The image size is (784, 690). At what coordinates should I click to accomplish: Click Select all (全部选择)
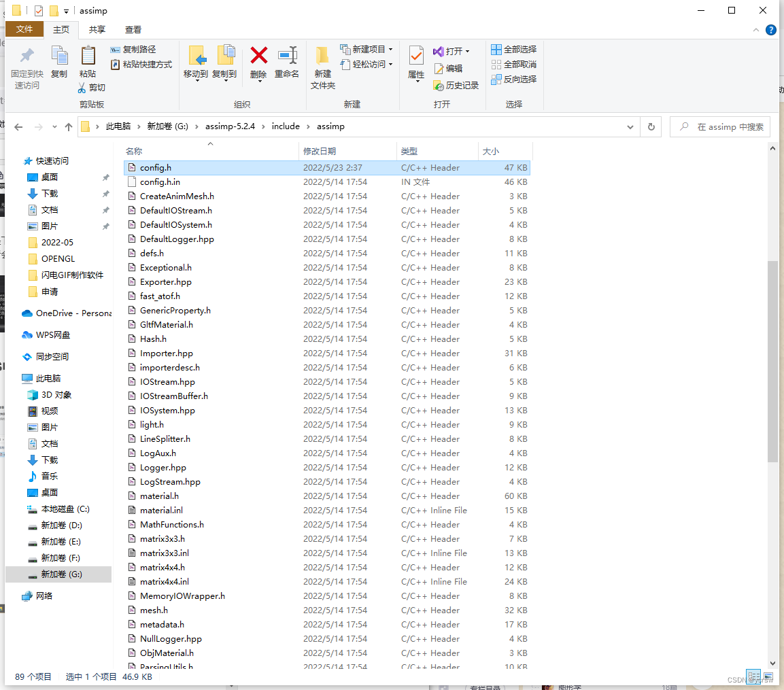click(x=514, y=50)
